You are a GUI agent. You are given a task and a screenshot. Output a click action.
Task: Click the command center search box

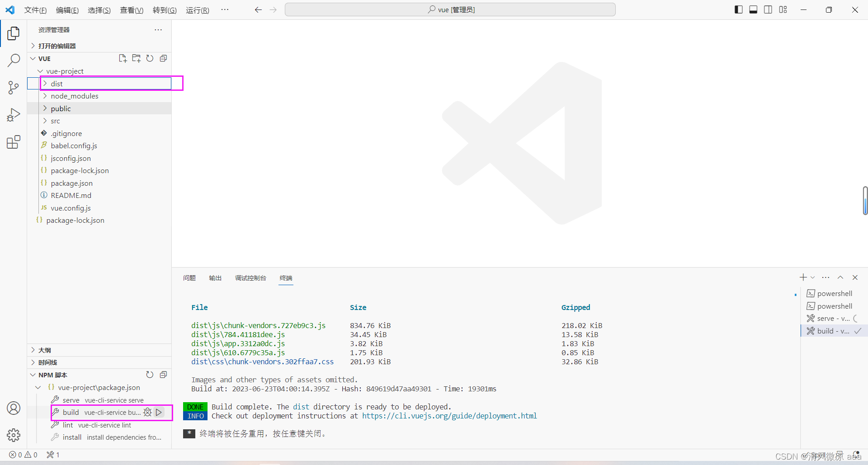tap(450, 9)
